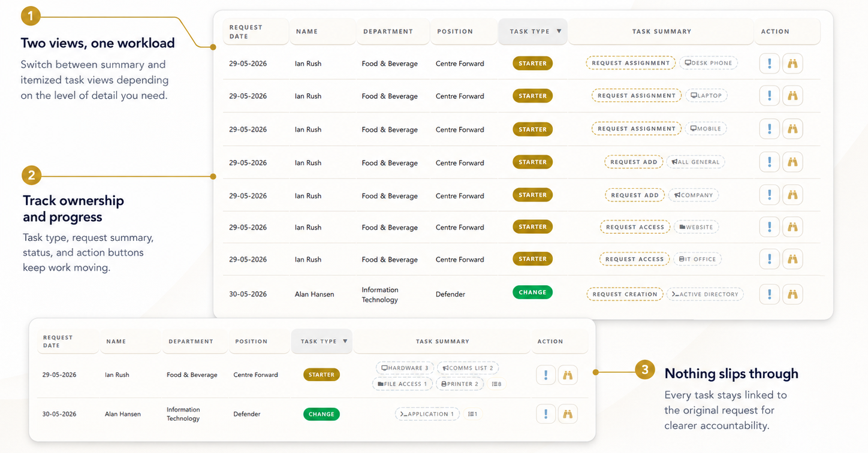
Task: Click the binoculars icon in the All General row
Action: point(792,162)
